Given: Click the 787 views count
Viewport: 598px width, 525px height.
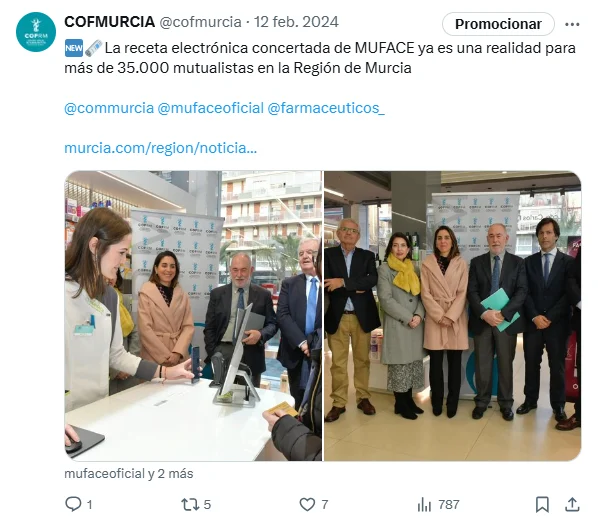Looking at the screenshot, I should tap(449, 504).
